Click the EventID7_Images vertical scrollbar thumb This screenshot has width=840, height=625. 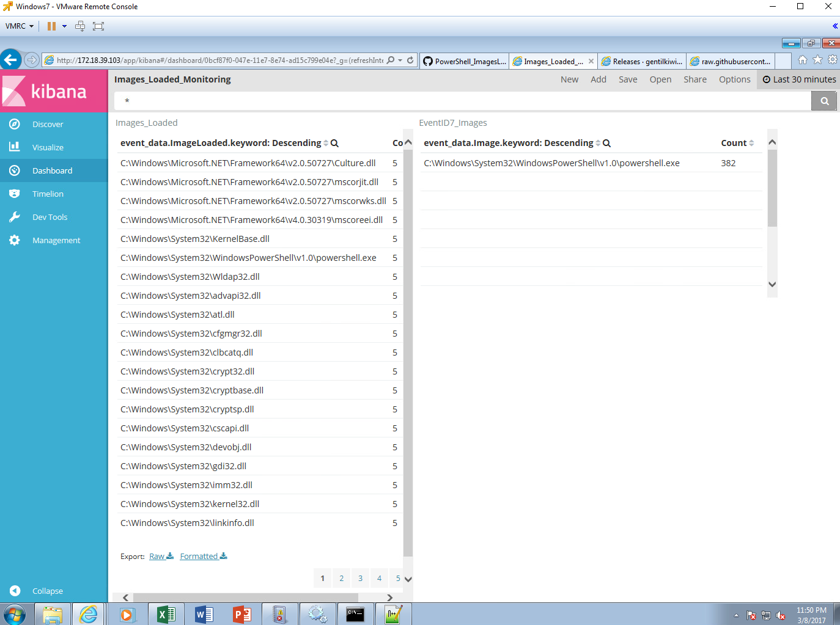point(772,188)
